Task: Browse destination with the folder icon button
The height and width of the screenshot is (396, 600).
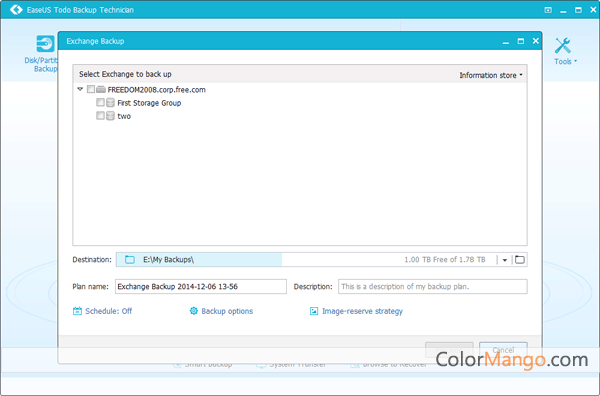Action: point(520,260)
